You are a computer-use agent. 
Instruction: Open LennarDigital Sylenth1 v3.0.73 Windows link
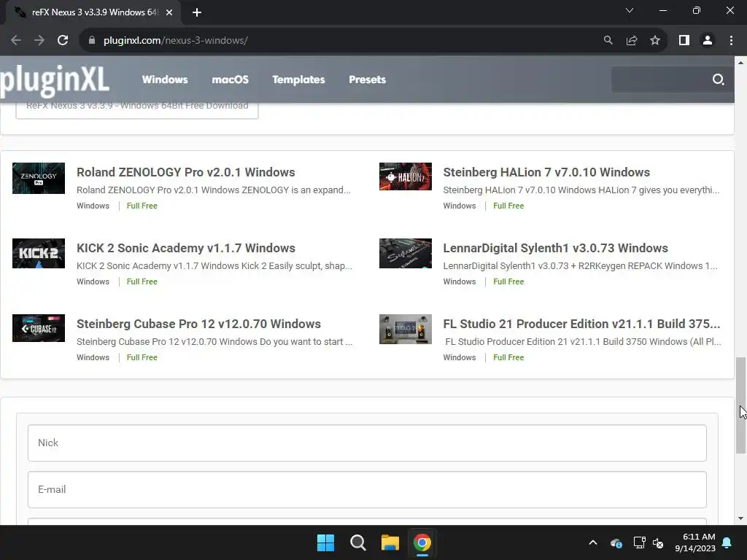click(555, 248)
